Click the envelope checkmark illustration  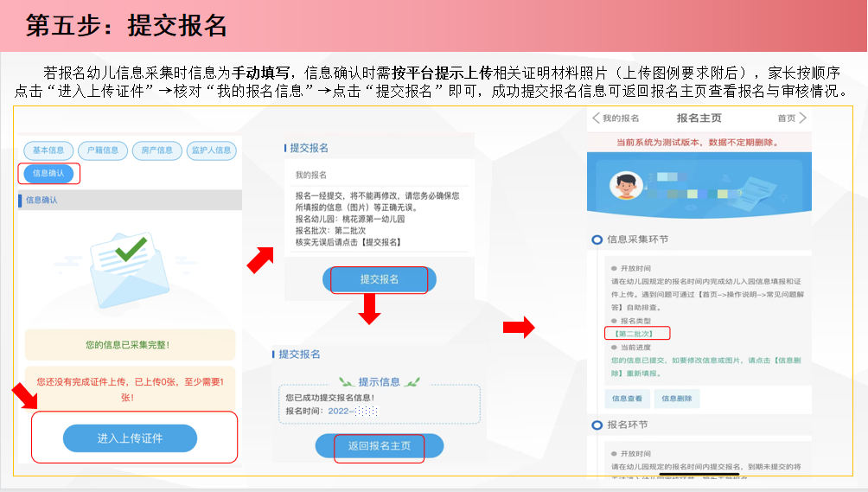[x=129, y=269]
